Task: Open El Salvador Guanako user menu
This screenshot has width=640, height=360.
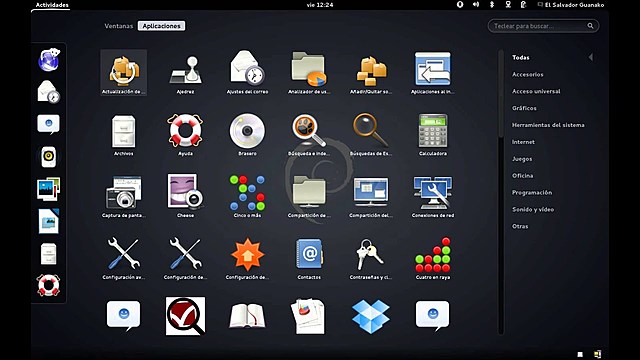Action: tap(571, 5)
